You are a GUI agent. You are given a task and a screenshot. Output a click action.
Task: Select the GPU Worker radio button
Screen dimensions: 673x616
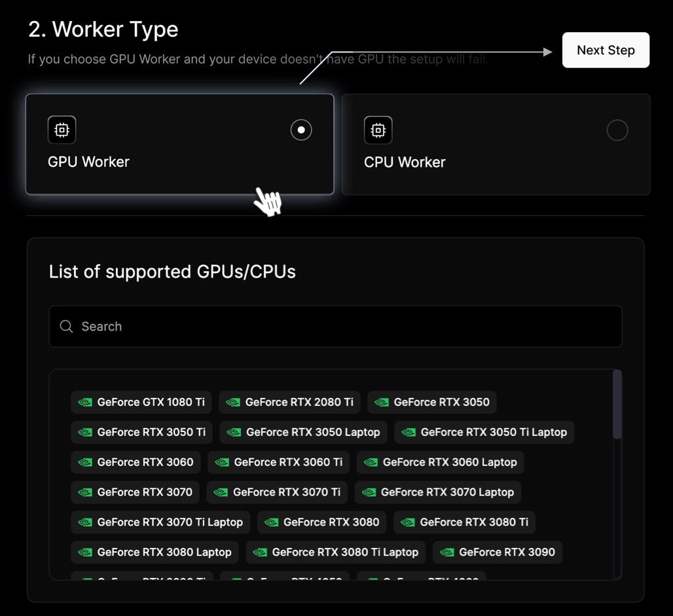(301, 130)
